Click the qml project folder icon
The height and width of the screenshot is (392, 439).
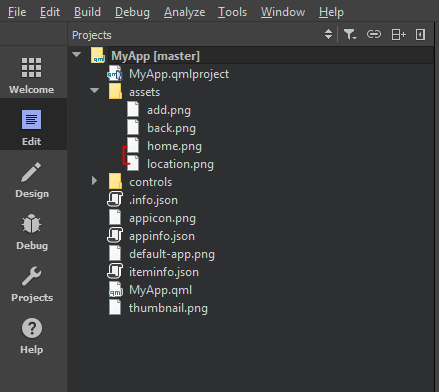pyautogui.click(x=98, y=55)
